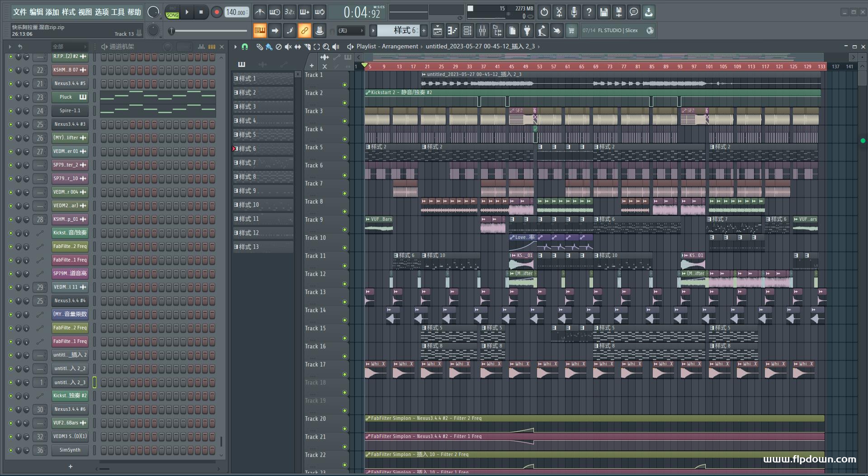
Task: Click the Record transport button
Action: (x=217, y=12)
